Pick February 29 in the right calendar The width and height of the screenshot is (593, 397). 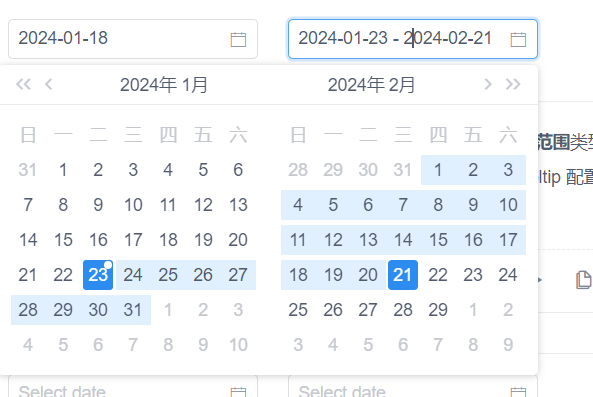[x=438, y=310]
